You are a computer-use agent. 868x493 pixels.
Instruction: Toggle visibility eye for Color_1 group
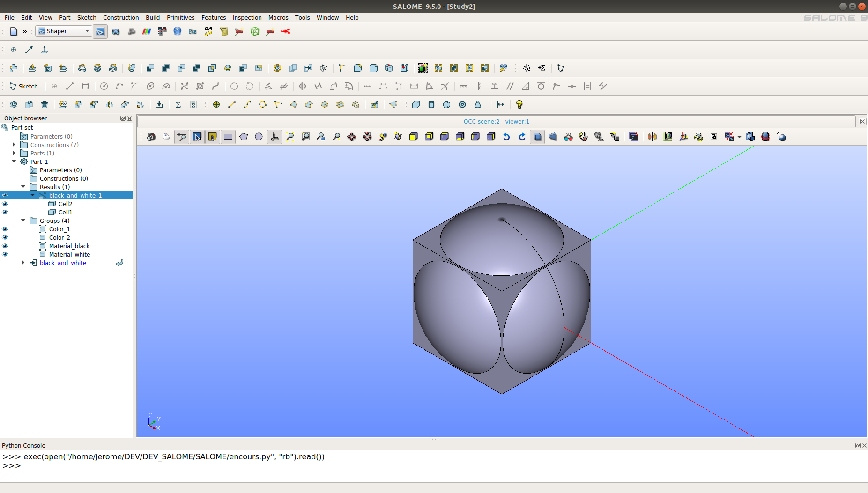point(5,229)
